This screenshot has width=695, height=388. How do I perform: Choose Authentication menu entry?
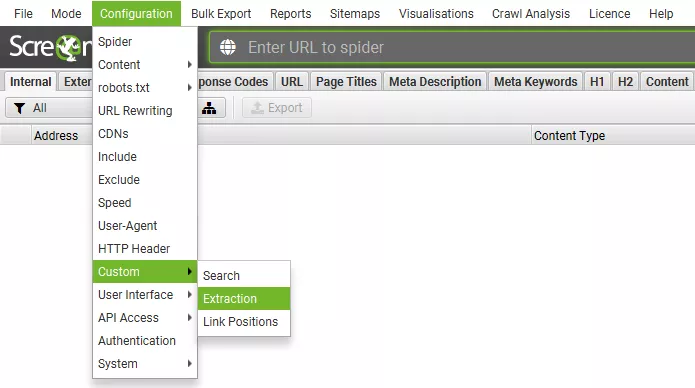[x=145, y=341]
